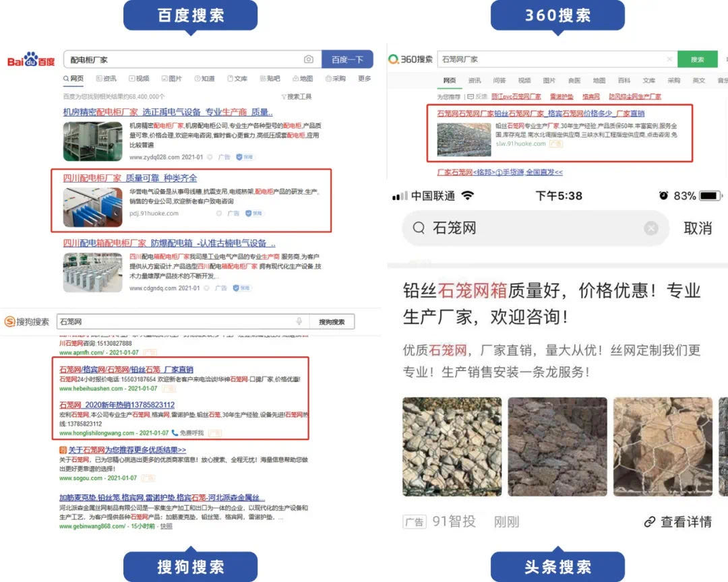Clear the 360 search box with the × icon
Viewport: 728px width, 582px height.
(669, 59)
